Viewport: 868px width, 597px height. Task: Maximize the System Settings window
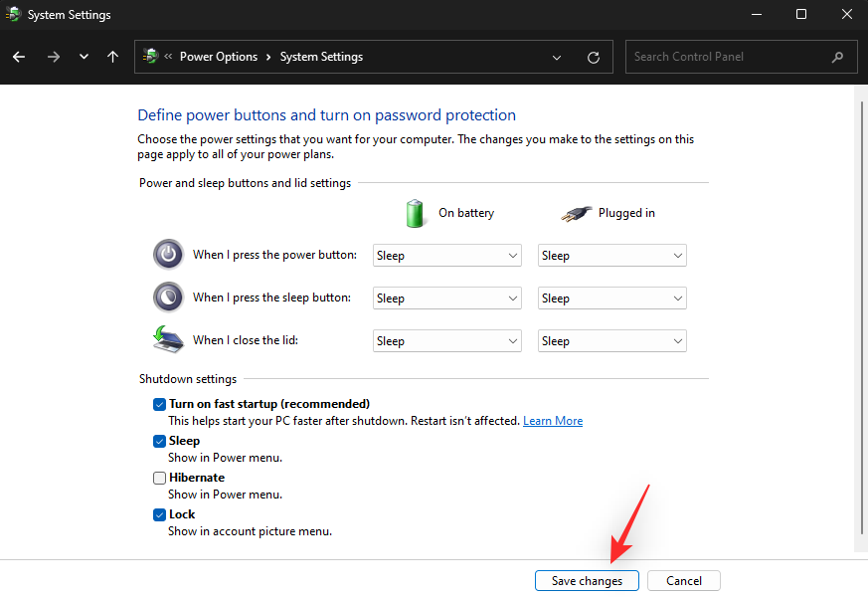(801, 14)
